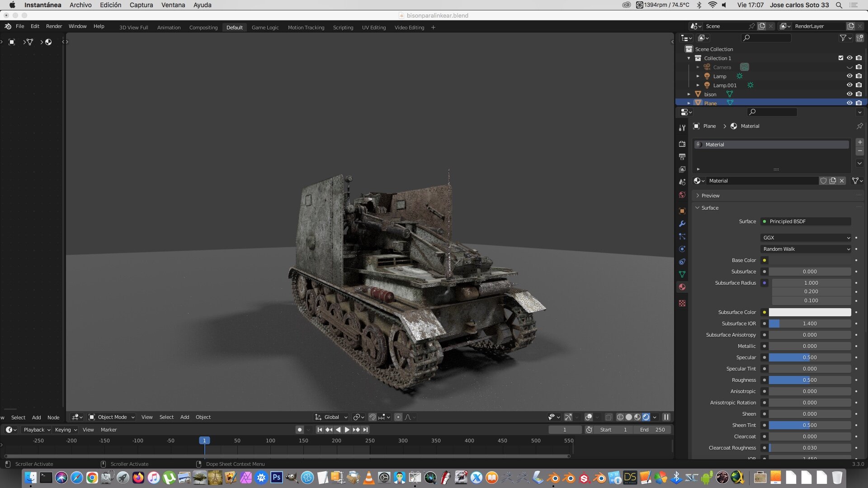Toggle Lamp.001 viewport visibility eye

(849, 85)
